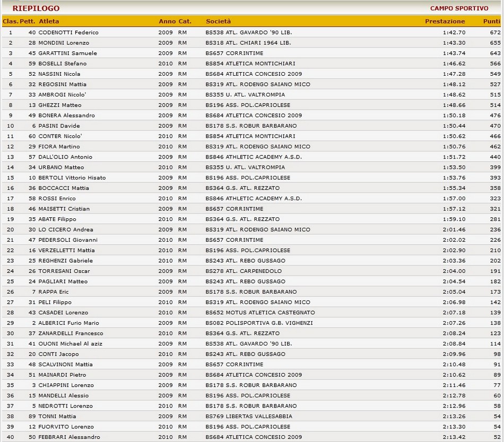Click the RIEPILOGO heading
This screenshot has height=442, width=504.
pyautogui.click(x=36, y=8)
